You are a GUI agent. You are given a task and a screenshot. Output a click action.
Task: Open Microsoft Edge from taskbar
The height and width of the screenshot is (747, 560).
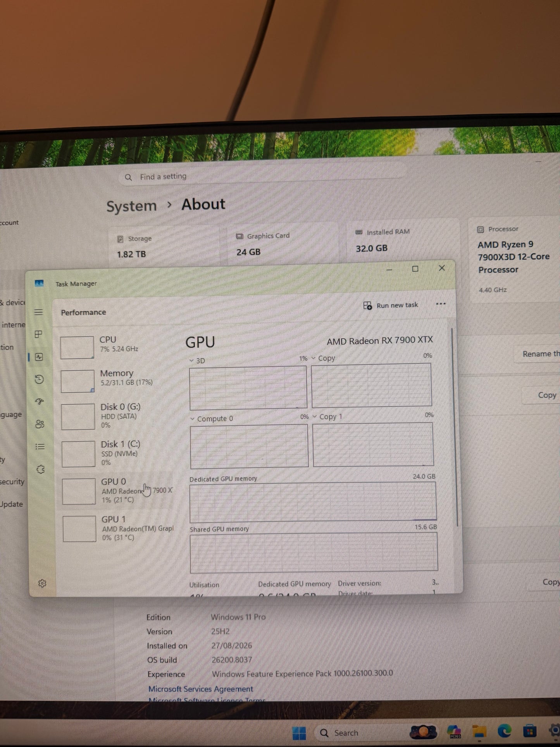click(504, 731)
